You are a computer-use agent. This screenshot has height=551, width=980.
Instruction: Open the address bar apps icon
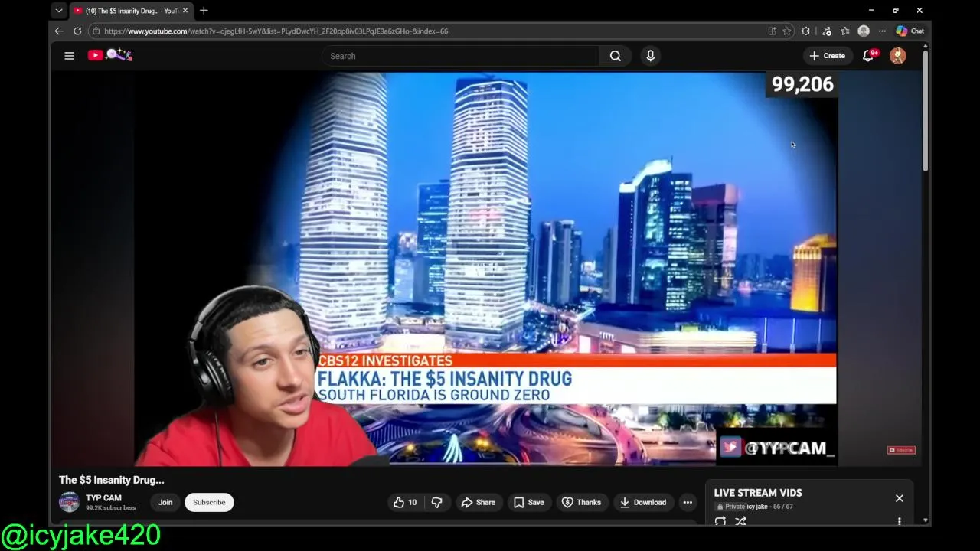coord(772,31)
